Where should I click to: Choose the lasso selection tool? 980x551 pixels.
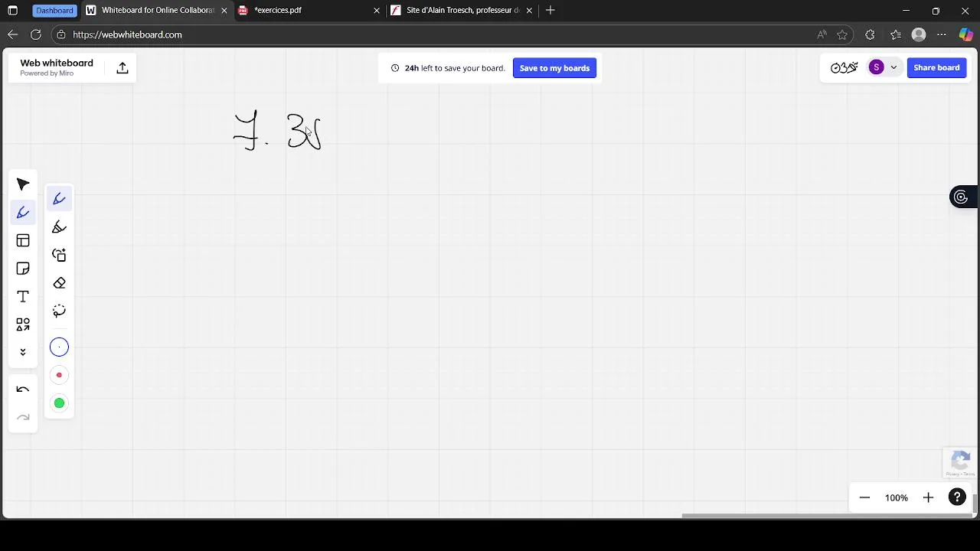(59, 311)
